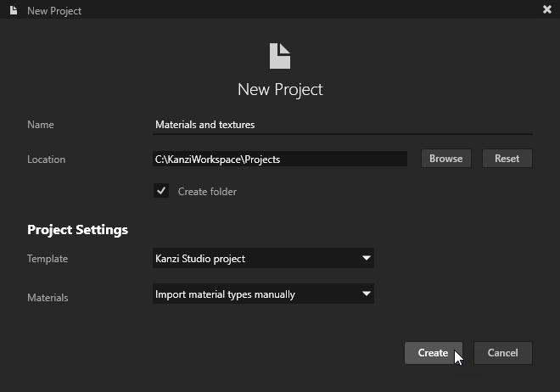Screen dimensions: 560x392
Task: Click the Create folder label text
Action: 207,192
